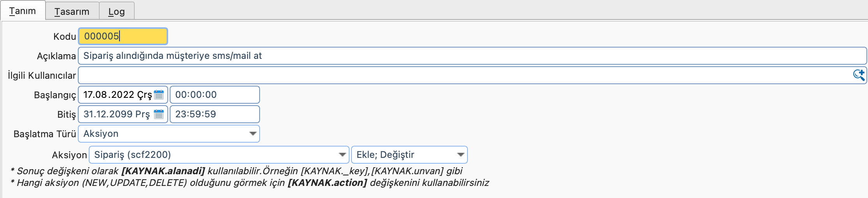The image size is (868, 198).
Task: Open the İlgili Kullanıcılar search lookup icon
Action: pyautogui.click(x=859, y=75)
